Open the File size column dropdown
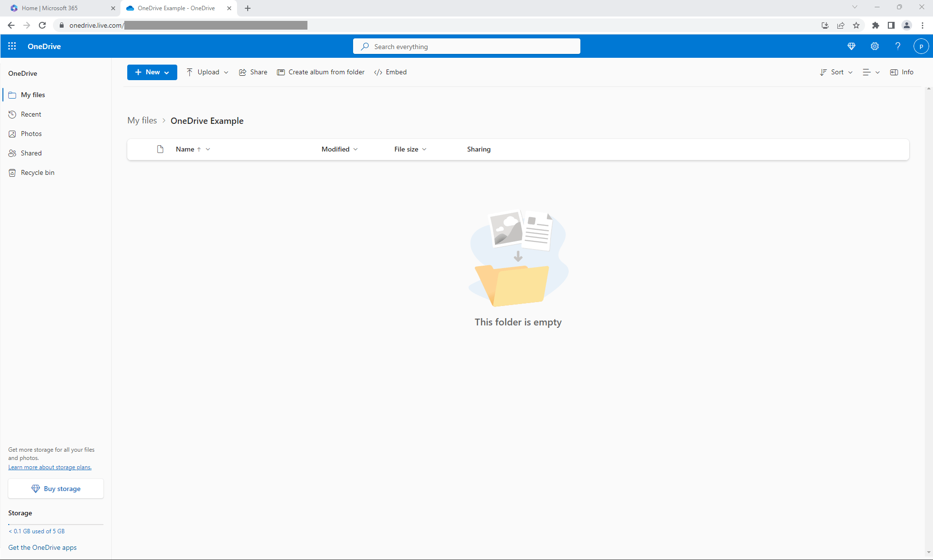The width and height of the screenshot is (933, 560). pos(410,149)
